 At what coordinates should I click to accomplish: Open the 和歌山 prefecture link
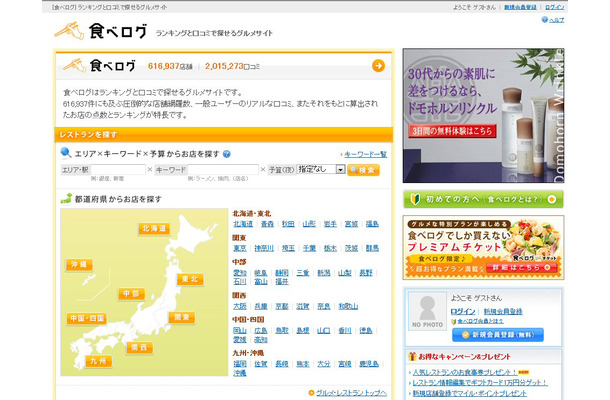(x=348, y=306)
